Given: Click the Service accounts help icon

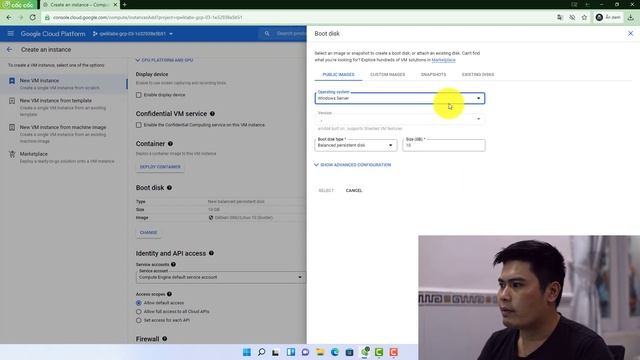Looking at the screenshot, I should pos(173,264).
